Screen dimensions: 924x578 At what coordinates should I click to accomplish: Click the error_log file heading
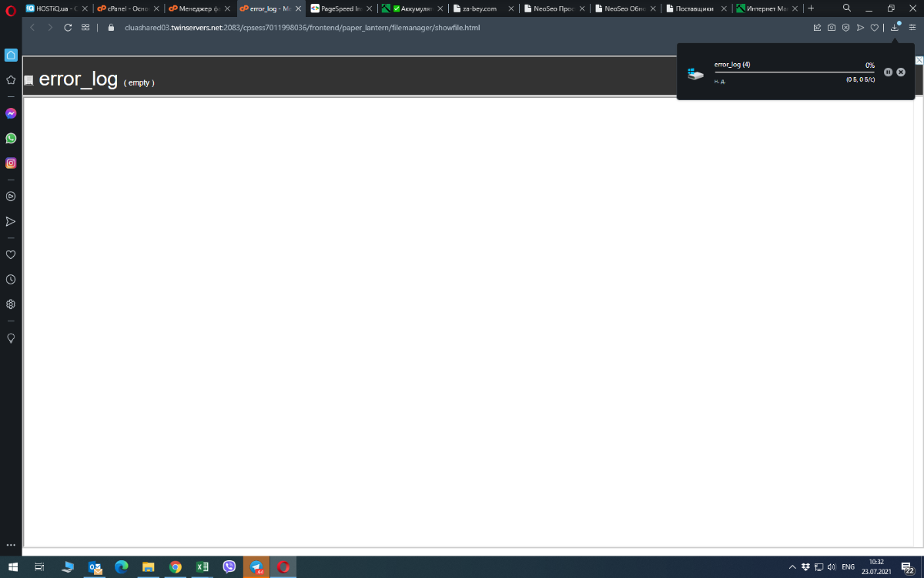point(78,79)
